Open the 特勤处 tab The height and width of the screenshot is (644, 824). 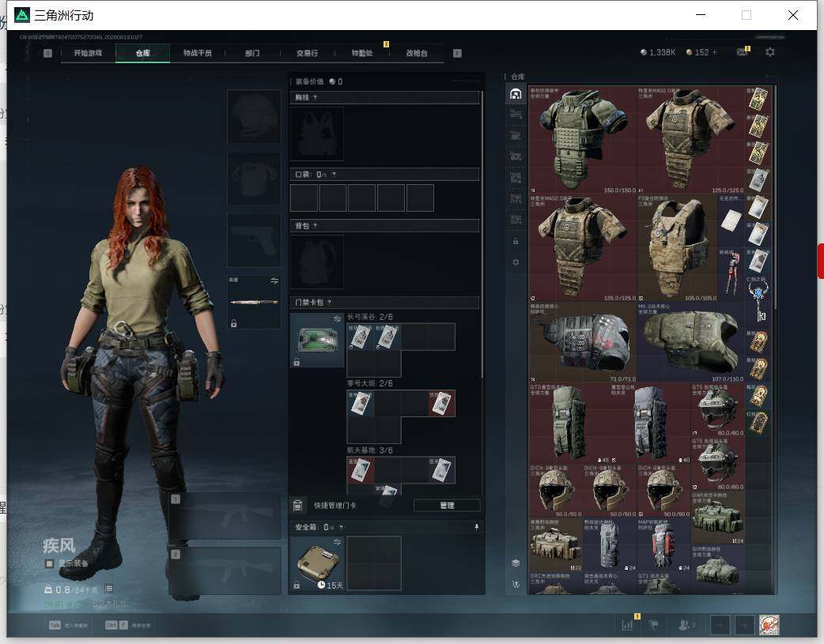pyautogui.click(x=361, y=53)
